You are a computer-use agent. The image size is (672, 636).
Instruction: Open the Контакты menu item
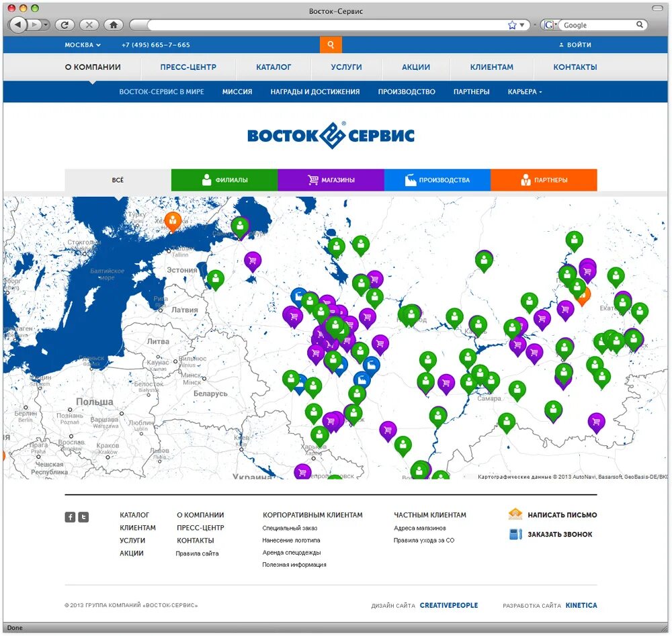[575, 66]
